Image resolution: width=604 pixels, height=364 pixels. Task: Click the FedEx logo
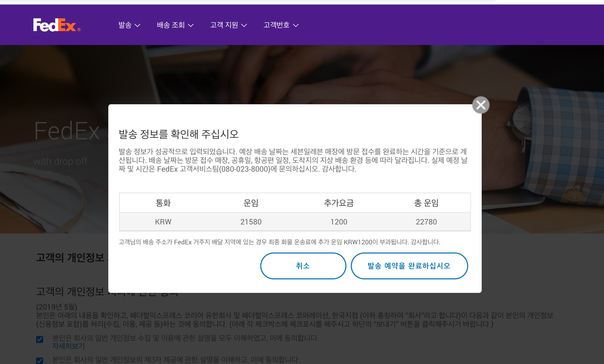point(57,25)
